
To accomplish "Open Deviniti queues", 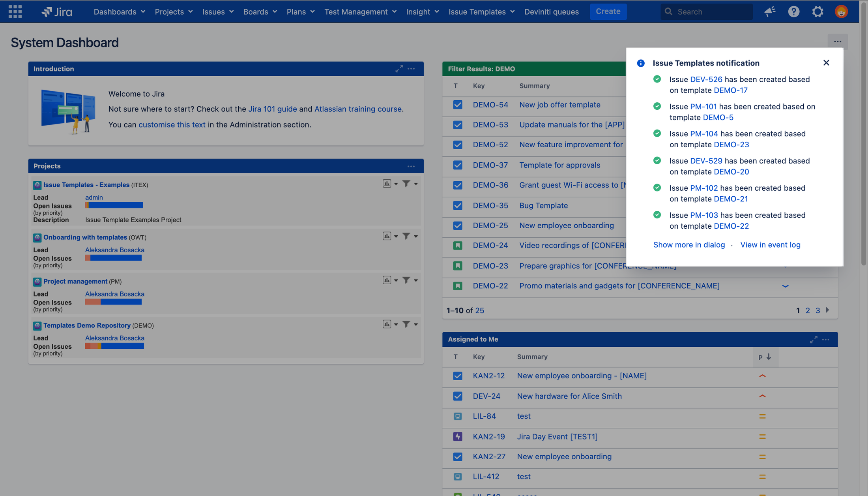I will [x=551, y=11].
